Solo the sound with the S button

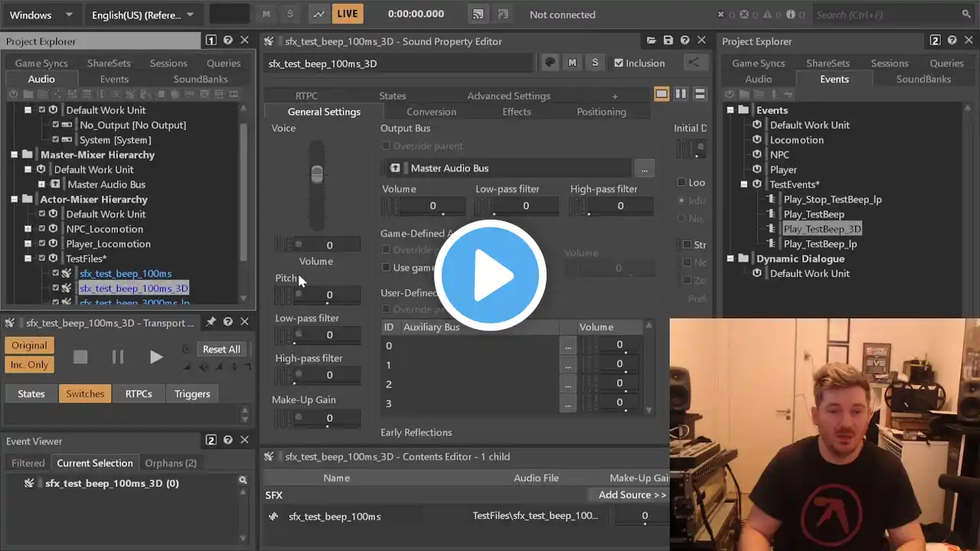[x=595, y=63]
